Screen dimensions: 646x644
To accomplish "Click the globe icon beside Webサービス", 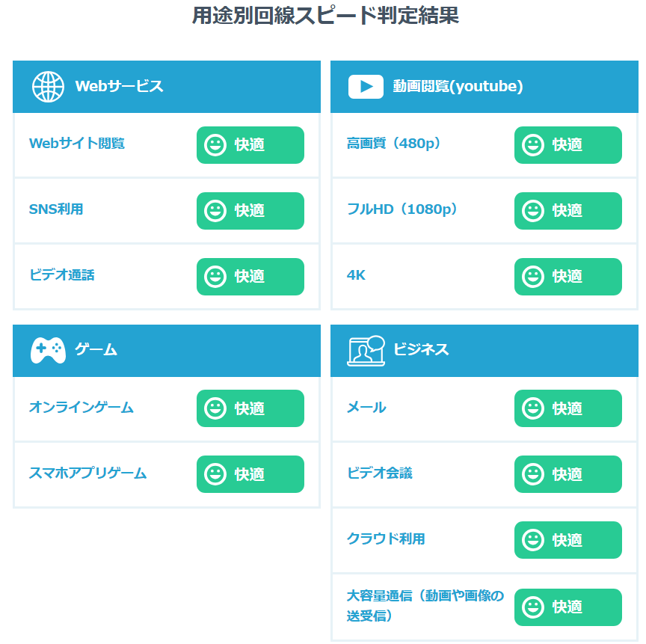I will (48, 86).
